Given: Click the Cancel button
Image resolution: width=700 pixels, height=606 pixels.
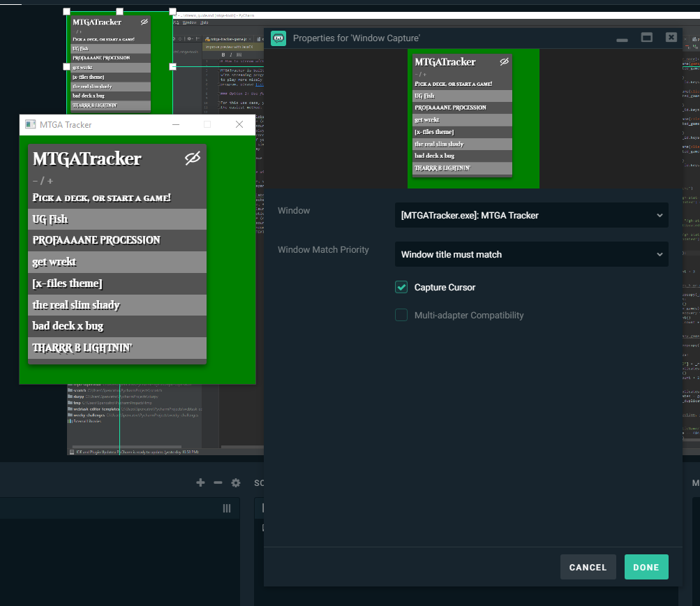Looking at the screenshot, I should [588, 567].
